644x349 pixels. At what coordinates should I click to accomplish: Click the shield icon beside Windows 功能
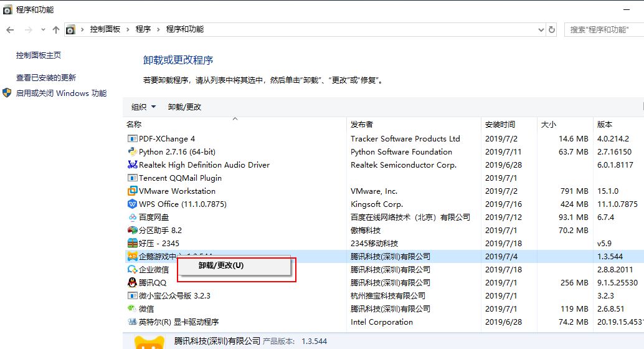(7, 93)
